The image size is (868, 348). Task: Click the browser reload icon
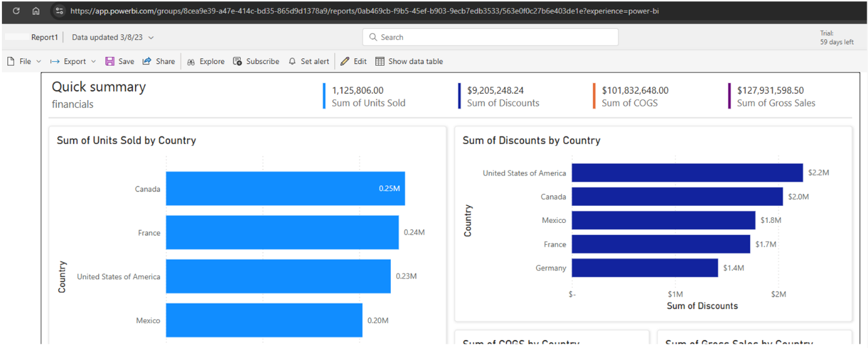coord(16,11)
